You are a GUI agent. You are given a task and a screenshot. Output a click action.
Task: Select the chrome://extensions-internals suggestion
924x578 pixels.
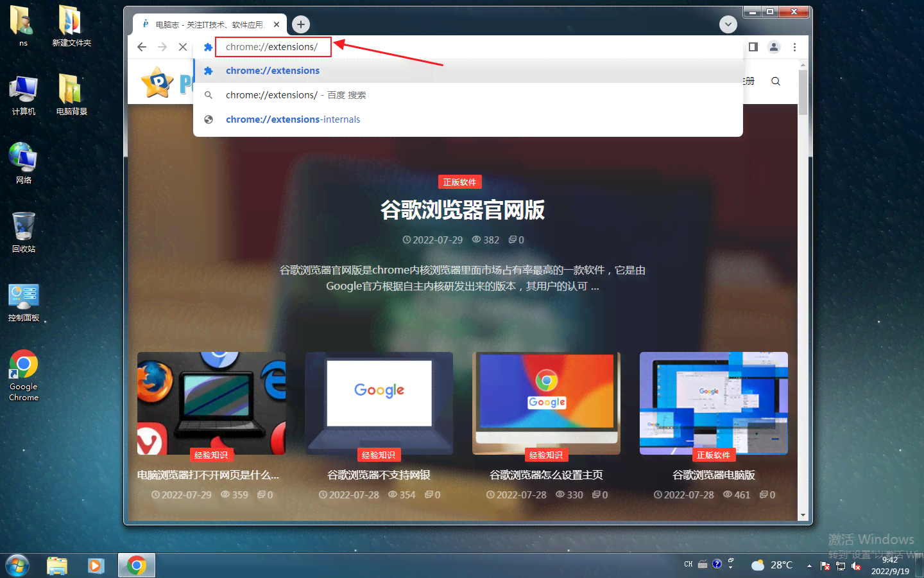point(468,119)
